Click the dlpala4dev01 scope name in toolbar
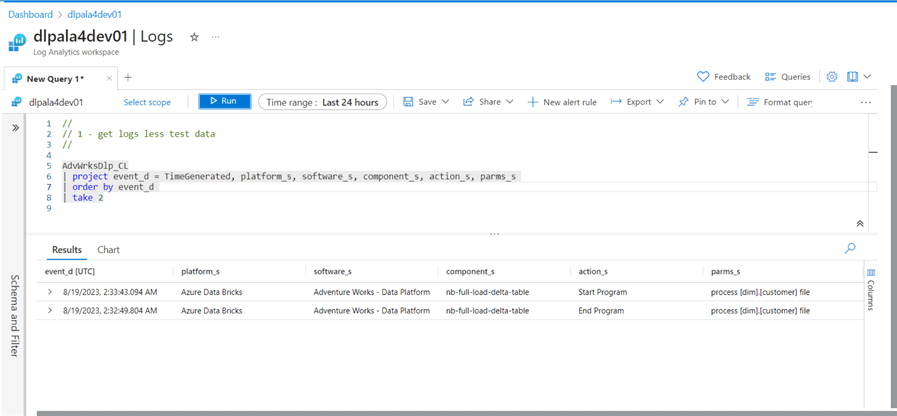The width and height of the screenshot is (897, 416). [x=55, y=102]
